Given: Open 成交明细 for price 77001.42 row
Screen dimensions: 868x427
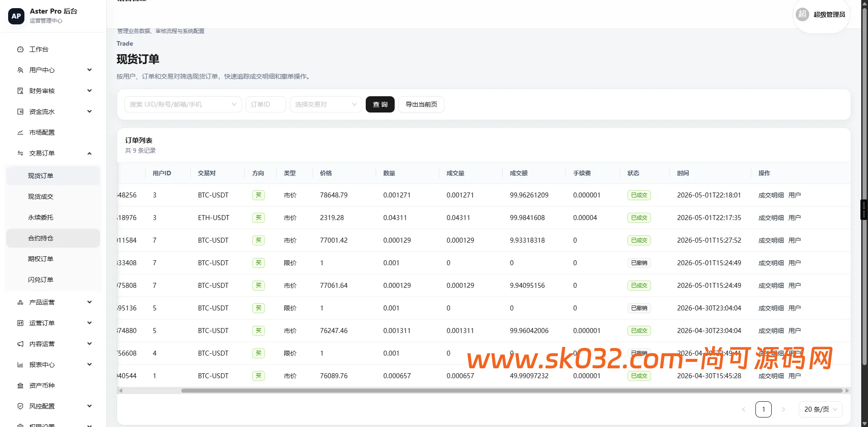Looking at the screenshot, I should [771, 240].
